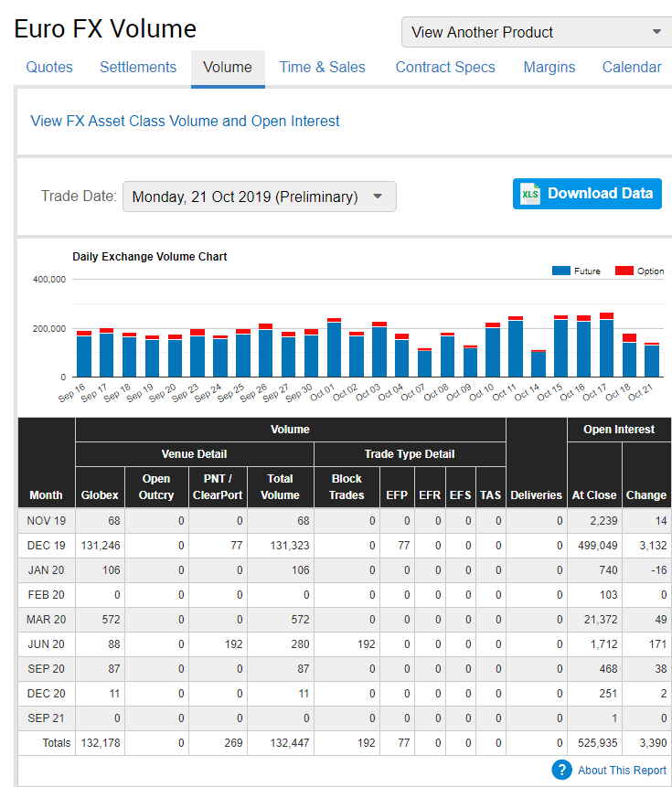Switch to the Calendar tab
The height and width of the screenshot is (787, 672).
click(x=632, y=68)
